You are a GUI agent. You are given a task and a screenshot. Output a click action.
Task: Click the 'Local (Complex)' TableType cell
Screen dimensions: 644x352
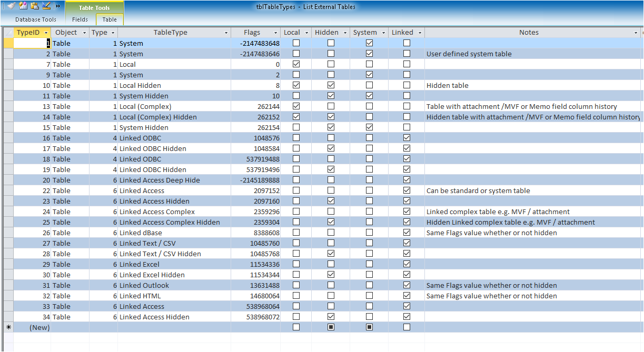click(x=174, y=106)
